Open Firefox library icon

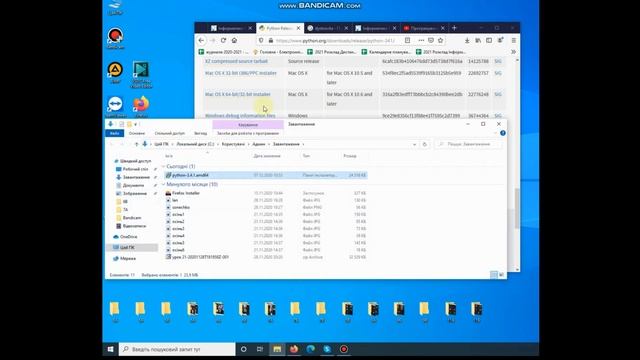478,40
